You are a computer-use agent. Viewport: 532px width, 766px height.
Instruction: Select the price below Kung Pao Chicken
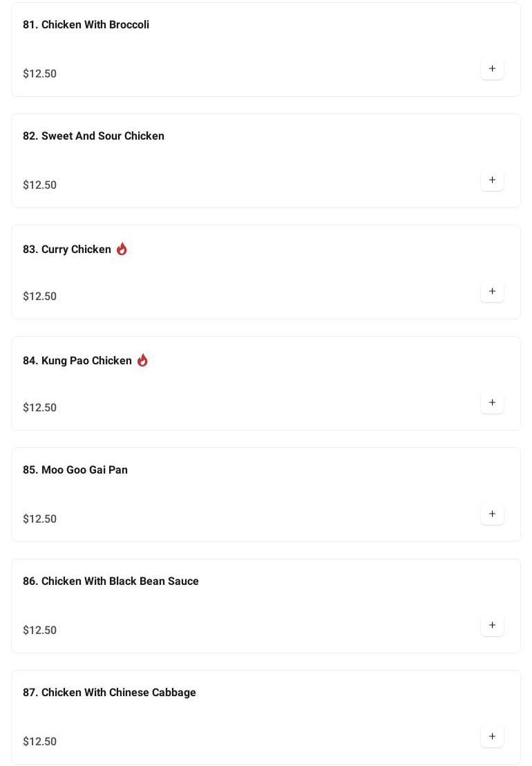[x=40, y=408]
